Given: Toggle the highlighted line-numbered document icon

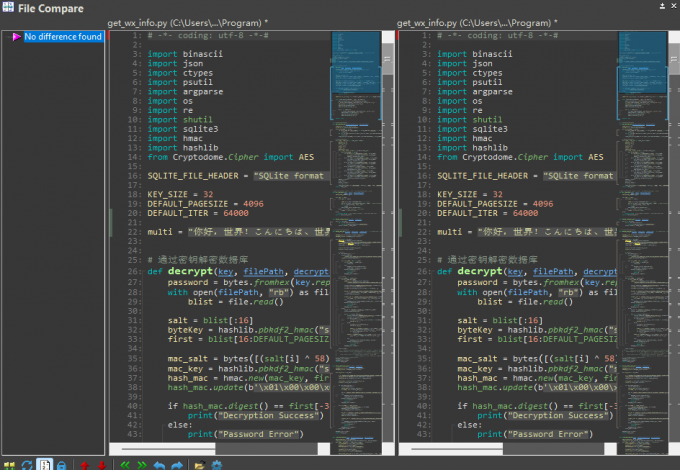Looking at the screenshot, I should (x=44, y=465).
